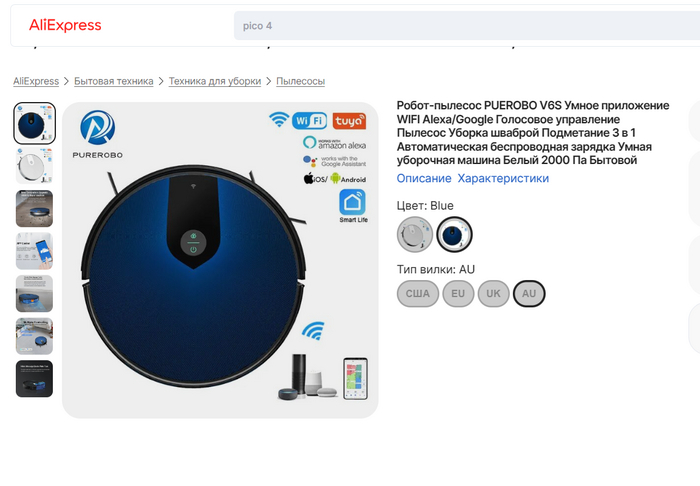This screenshot has width=700, height=486.
Task: Navigate to Пылесосы breadcrumb category
Action: point(300,81)
